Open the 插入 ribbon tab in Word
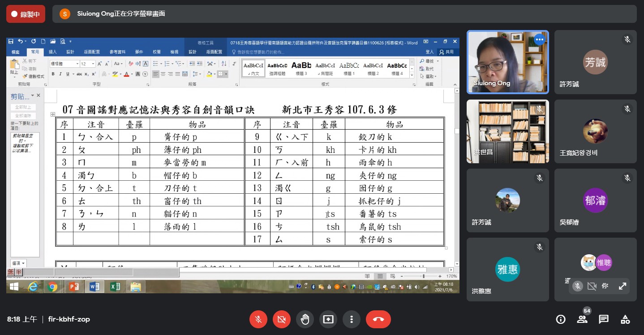644x335 pixels. tap(52, 52)
